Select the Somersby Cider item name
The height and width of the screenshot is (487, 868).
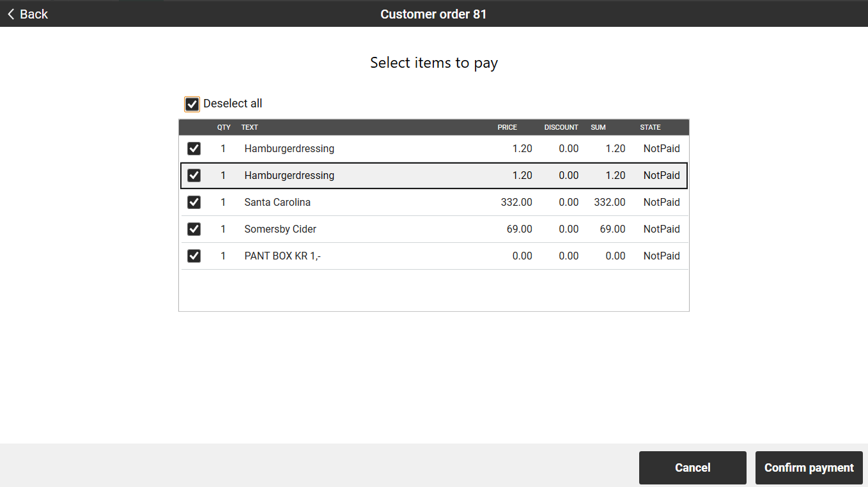(280, 229)
